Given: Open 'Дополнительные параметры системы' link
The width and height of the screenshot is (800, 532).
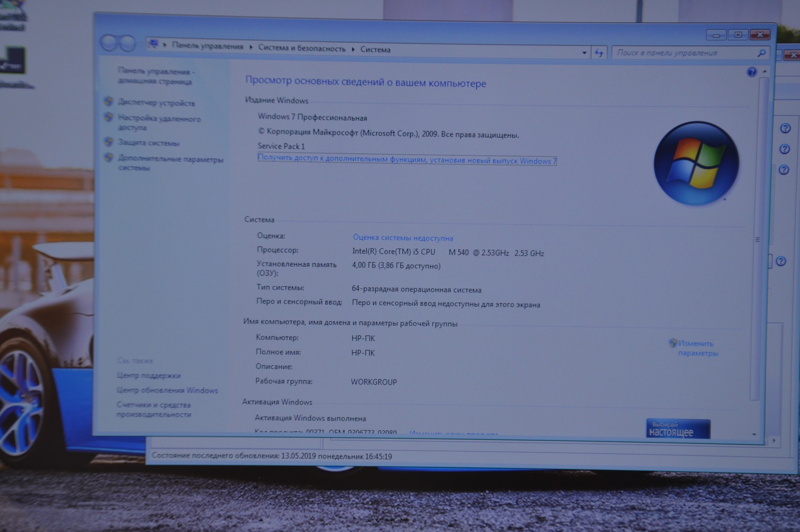Looking at the screenshot, I should pos(170,163).
